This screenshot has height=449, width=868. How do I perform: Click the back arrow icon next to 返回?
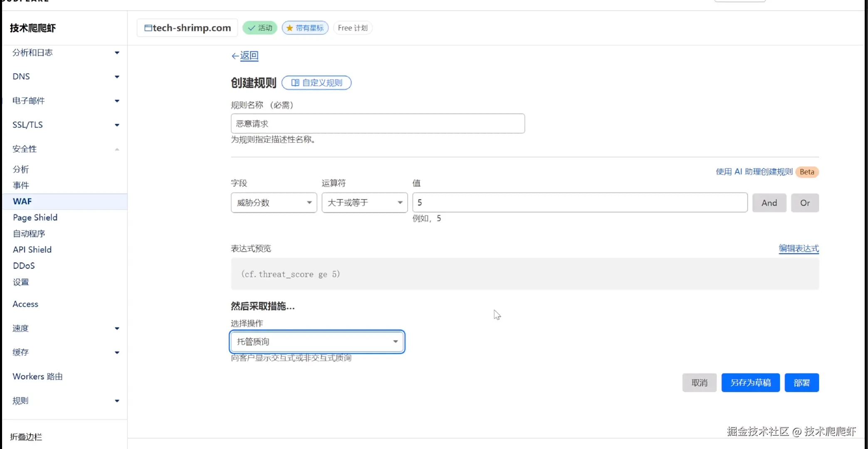click(x=235, y=56)
